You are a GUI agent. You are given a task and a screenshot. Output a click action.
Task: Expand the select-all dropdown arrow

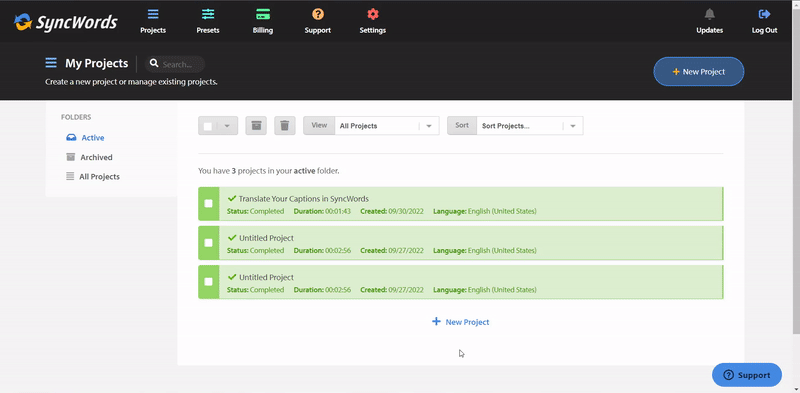[228, 126]
